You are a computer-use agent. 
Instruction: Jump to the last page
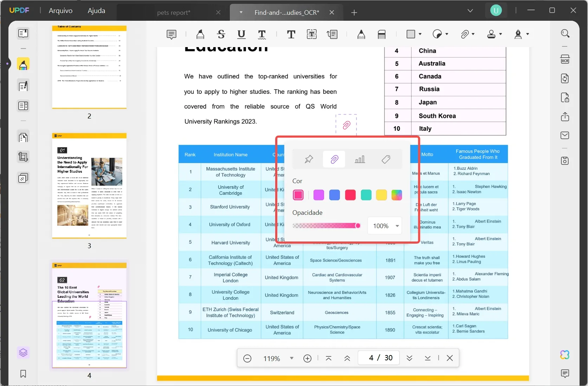(x=428, y=358)
